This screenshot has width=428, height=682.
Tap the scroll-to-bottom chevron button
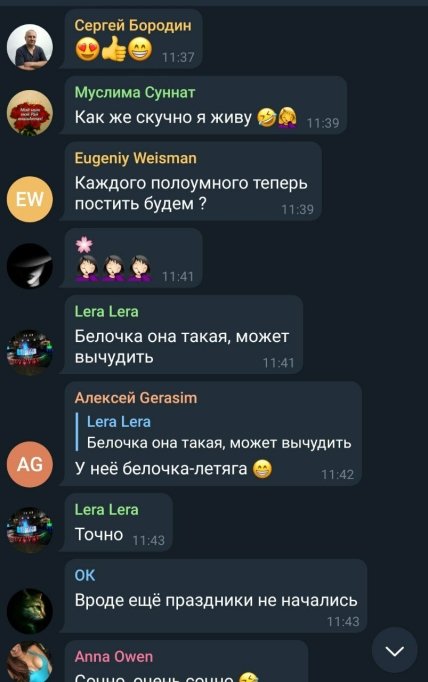coord(395,650)
